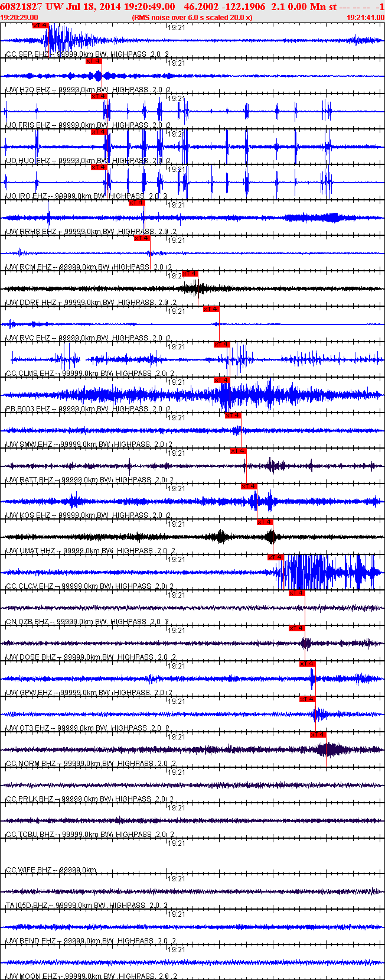Click the longitude value -122.1906 in header
This screenshot has width=385, height=980.
pos(244,6)
